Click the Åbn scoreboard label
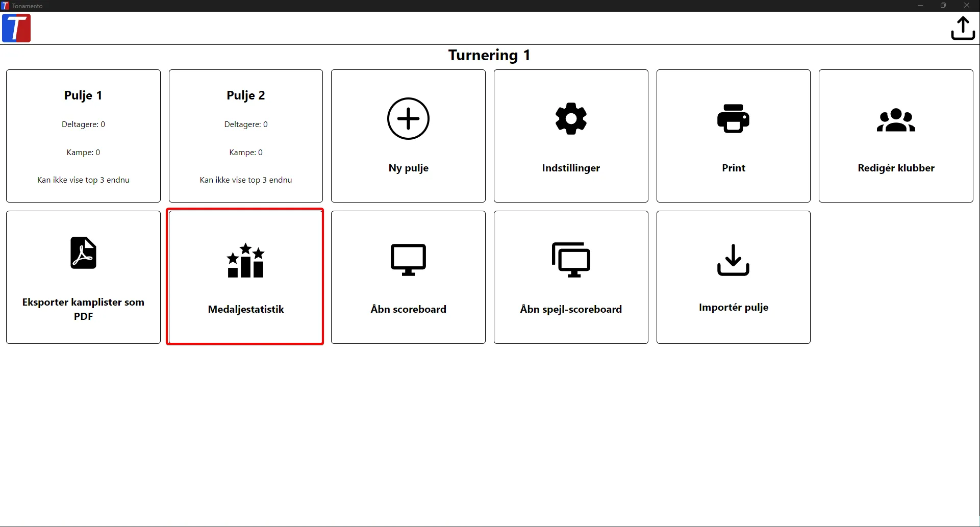The image size is (980, 527). pos(408,309)
